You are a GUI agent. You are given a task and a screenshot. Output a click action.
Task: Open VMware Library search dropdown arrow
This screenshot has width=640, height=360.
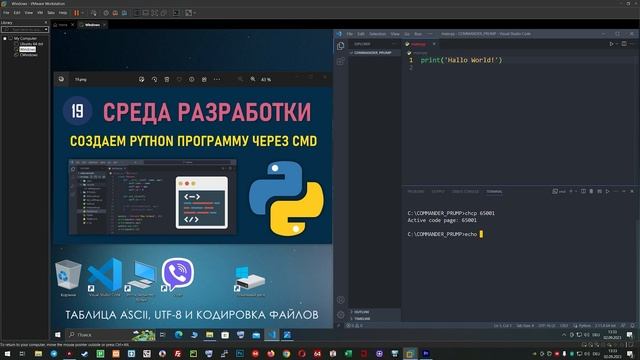46,29
